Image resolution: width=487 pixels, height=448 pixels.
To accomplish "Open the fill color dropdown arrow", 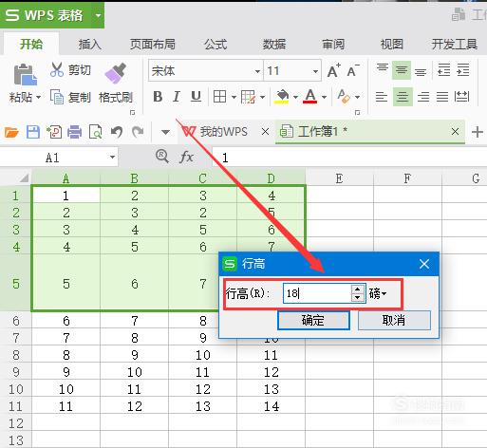I will (x=295, y=97).
